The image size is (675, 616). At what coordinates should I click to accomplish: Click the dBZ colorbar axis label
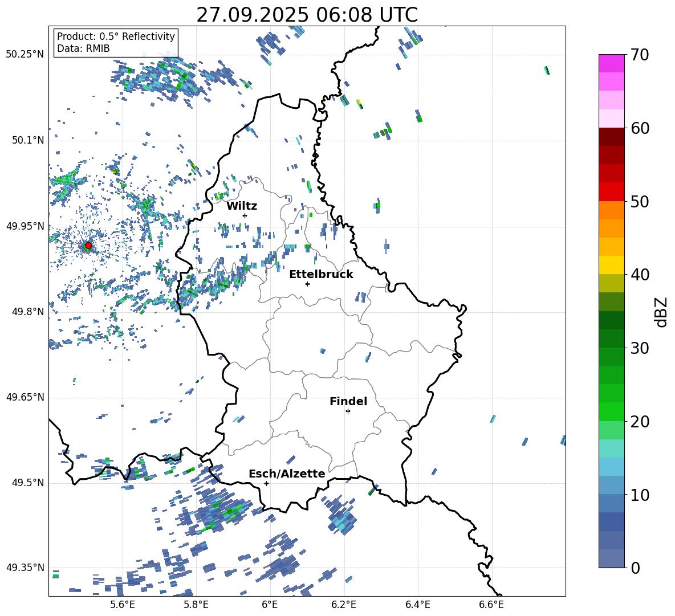click(x=661, y=312)
